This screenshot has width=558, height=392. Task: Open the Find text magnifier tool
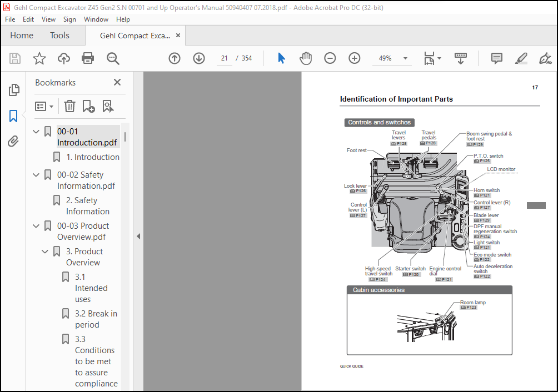113,58
